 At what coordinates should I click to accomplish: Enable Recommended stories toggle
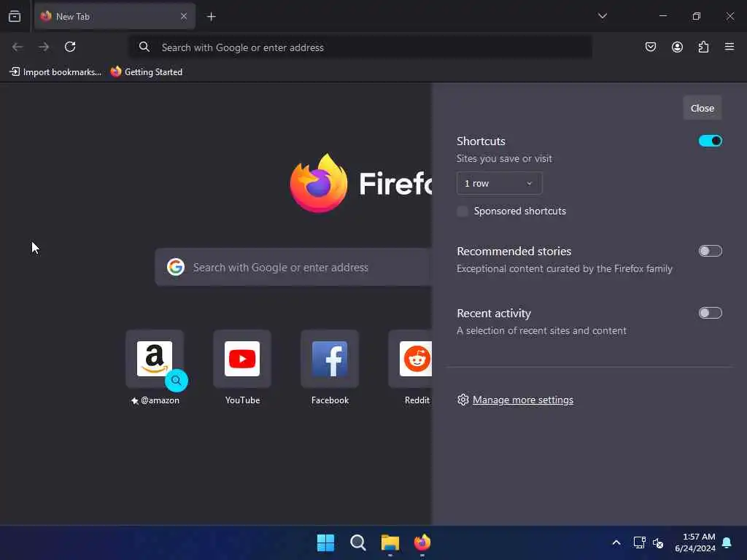click(x=710, y=251)
